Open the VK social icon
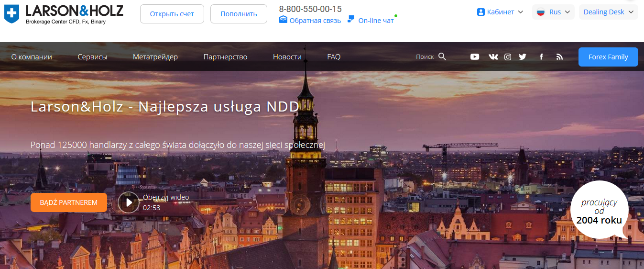644x269 pixels. point(493,56)
